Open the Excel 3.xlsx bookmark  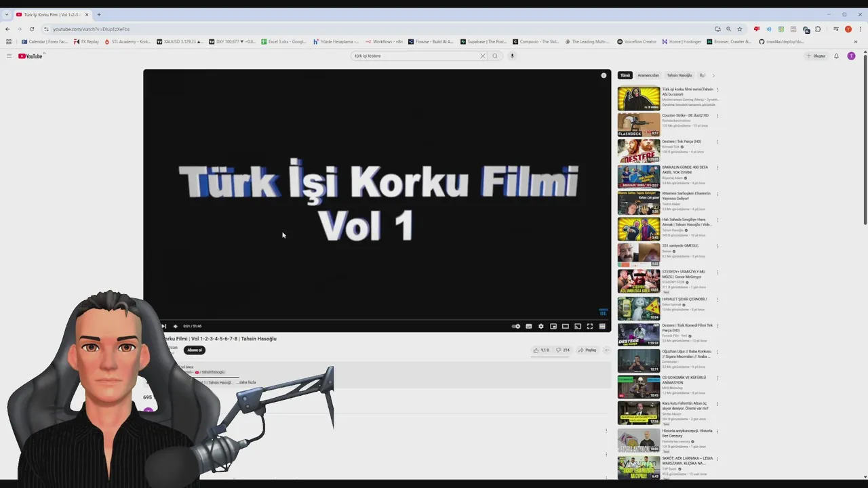tap(283, 41)
